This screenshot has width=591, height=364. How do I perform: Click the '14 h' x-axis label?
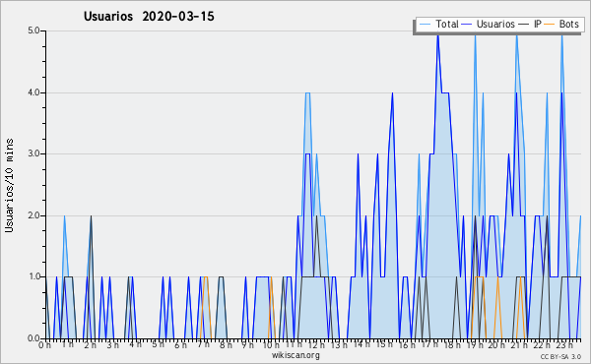[x=361, y=344]
